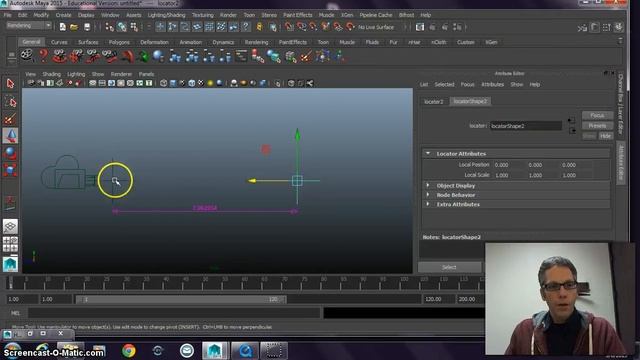640x360 pixels.
Task: Click the Lock selection padlock icon
Action: [x=260, y=27]
